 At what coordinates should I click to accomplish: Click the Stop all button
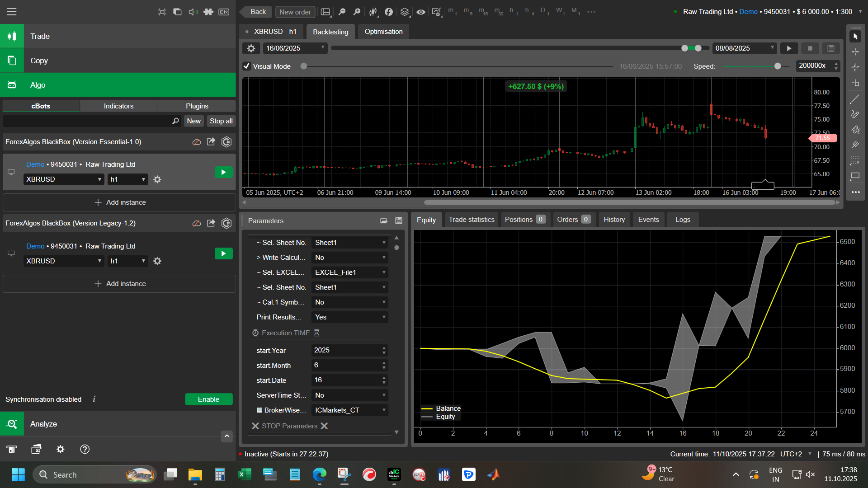click(221, 121)
